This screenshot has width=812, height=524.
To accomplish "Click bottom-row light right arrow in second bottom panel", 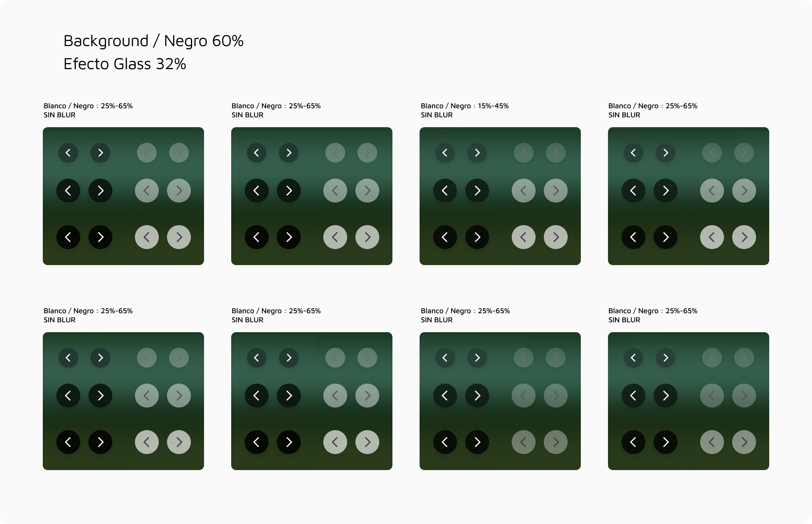I will coord(367,442).
